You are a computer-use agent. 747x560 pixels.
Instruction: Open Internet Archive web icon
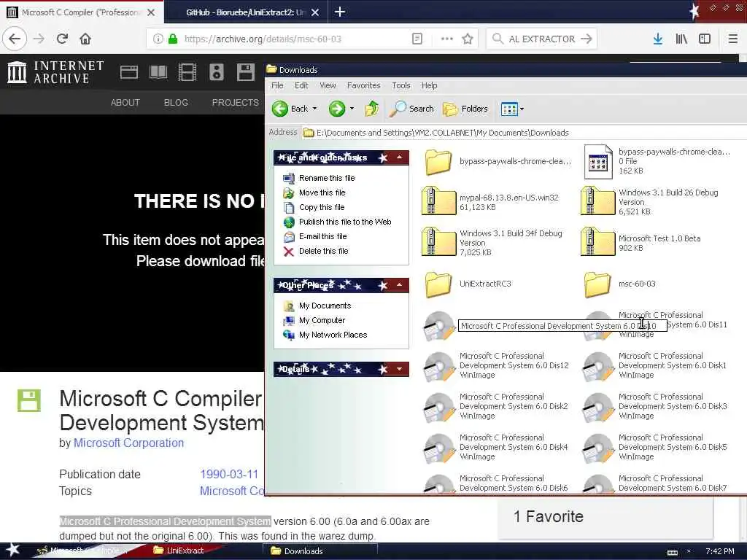(128, 72)
